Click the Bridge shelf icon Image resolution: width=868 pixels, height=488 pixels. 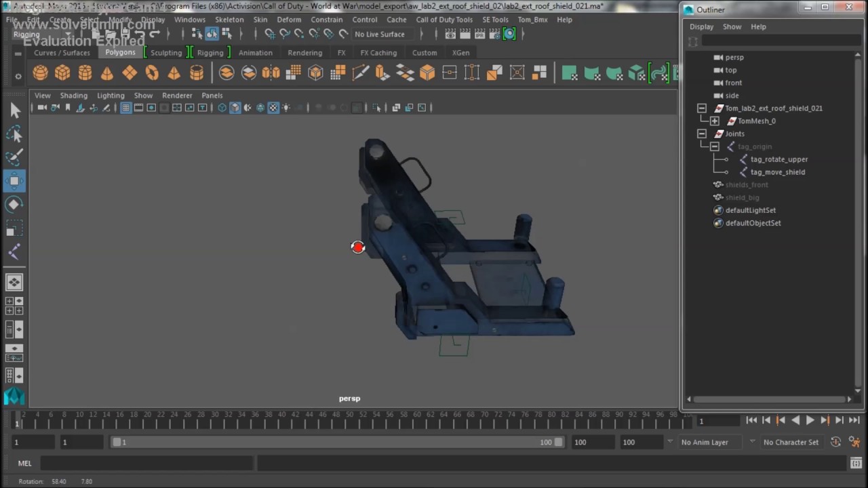(405, 73)
